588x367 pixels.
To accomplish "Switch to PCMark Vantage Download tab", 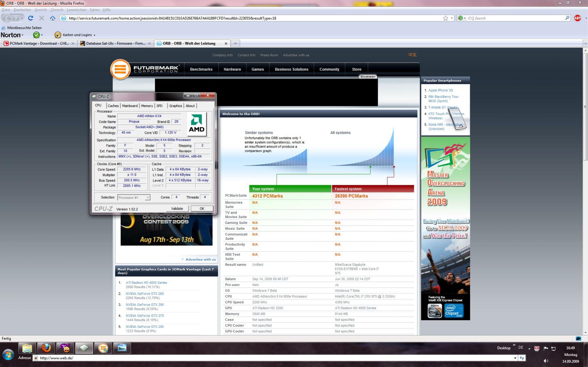I will [39, 43].
